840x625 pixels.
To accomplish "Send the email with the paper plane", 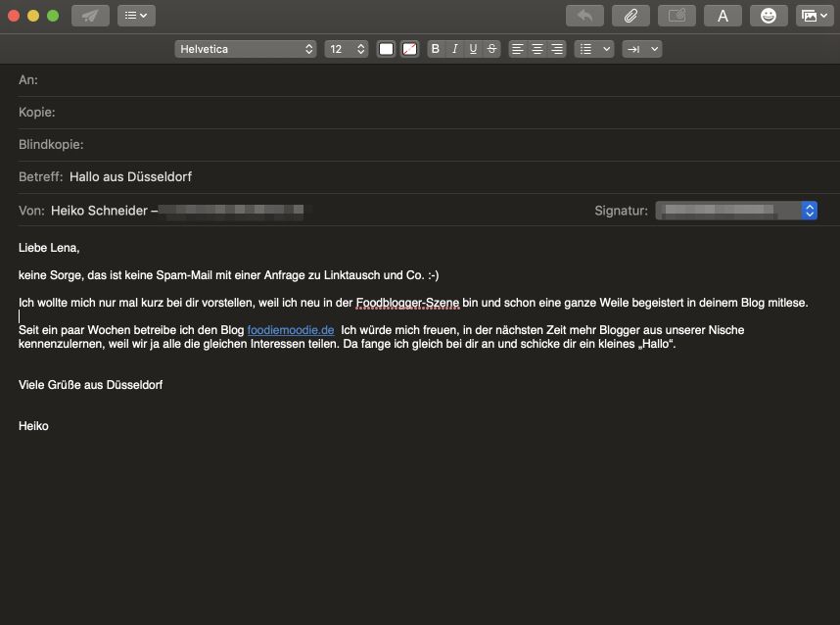I will click(90, 15).
